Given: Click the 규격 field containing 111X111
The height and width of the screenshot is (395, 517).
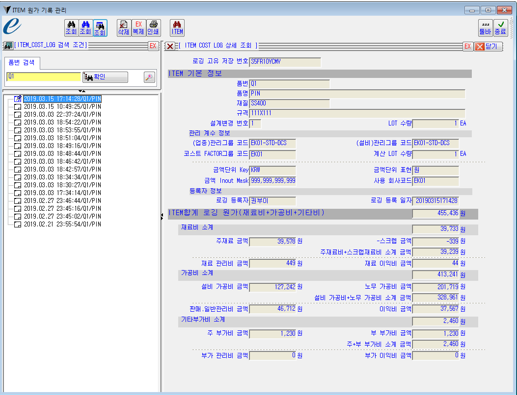Looking at the screenshot, I should tap(357, 113).
